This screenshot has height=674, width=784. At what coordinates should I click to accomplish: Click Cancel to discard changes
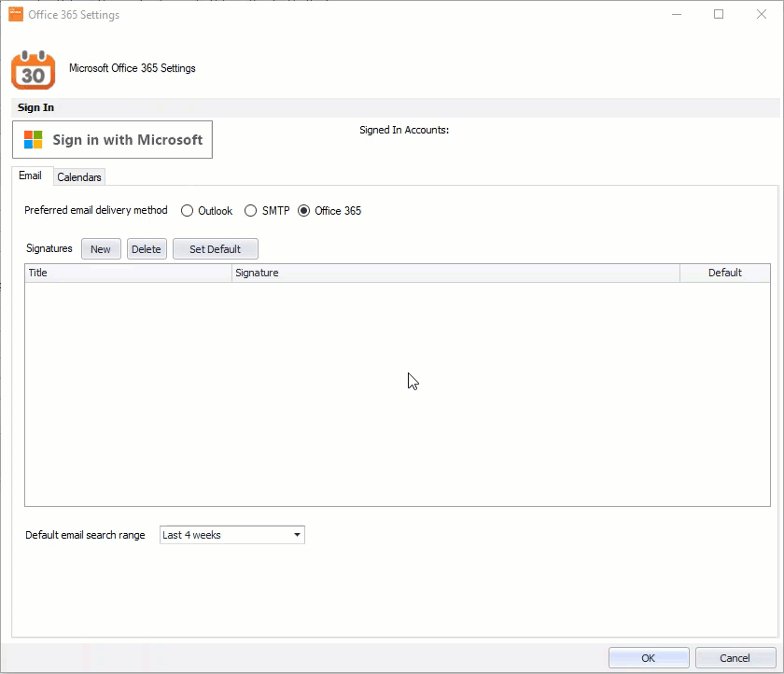tap(735, 658)
